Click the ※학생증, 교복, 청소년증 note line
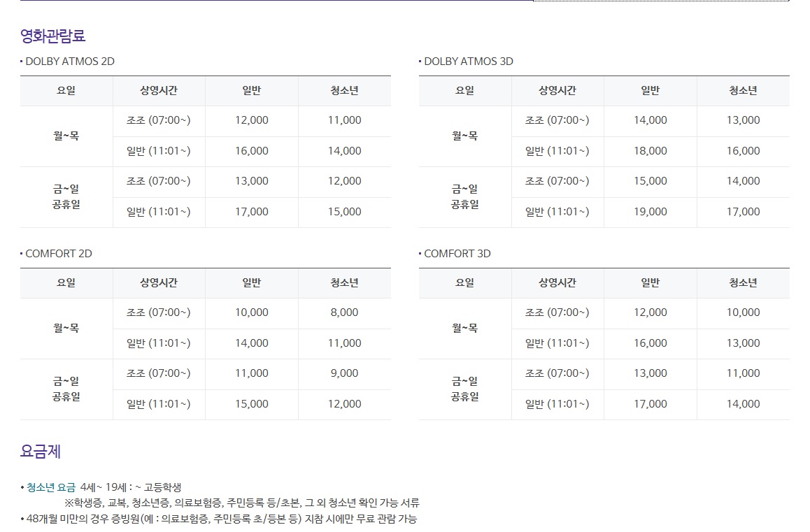This screenshot has height=532, width=810. 242,503
